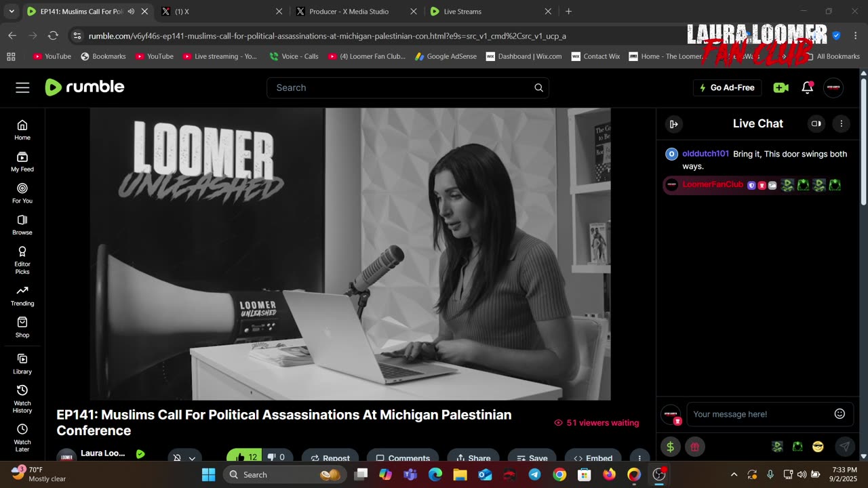Open the Dashboard | Wix.com bookmark

pyautogui.click(x=524, y=56)
